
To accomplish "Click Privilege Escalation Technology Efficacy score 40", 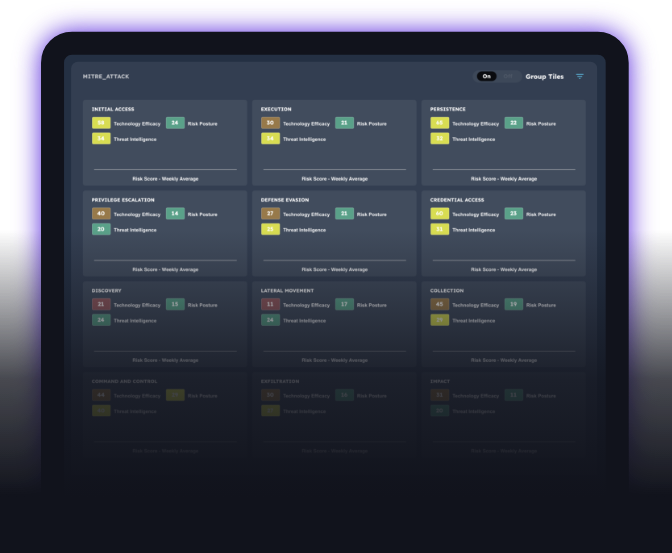I will (101, 213).
